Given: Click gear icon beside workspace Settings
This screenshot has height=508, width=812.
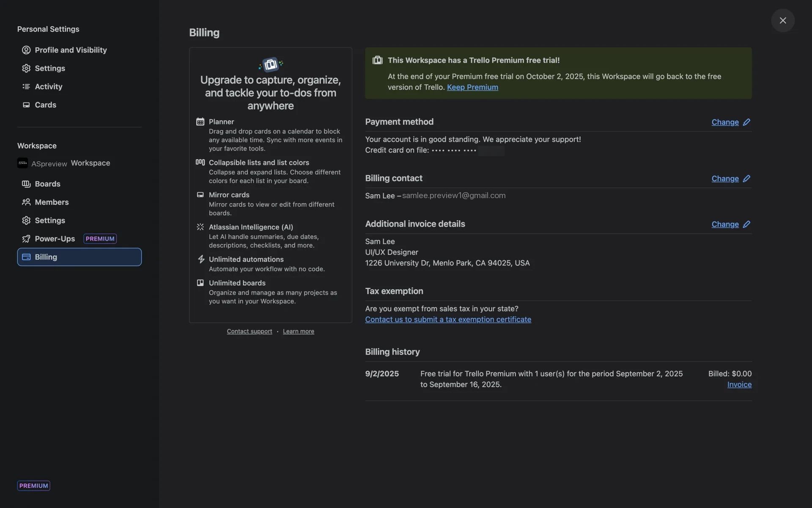Looking at the screenshot, I should tap(26, 220).
